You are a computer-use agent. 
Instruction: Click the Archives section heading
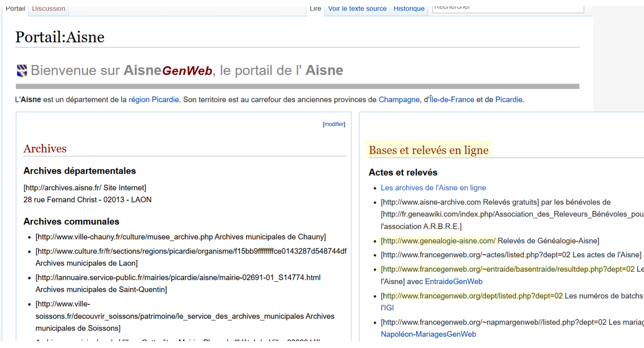[45, 149]
